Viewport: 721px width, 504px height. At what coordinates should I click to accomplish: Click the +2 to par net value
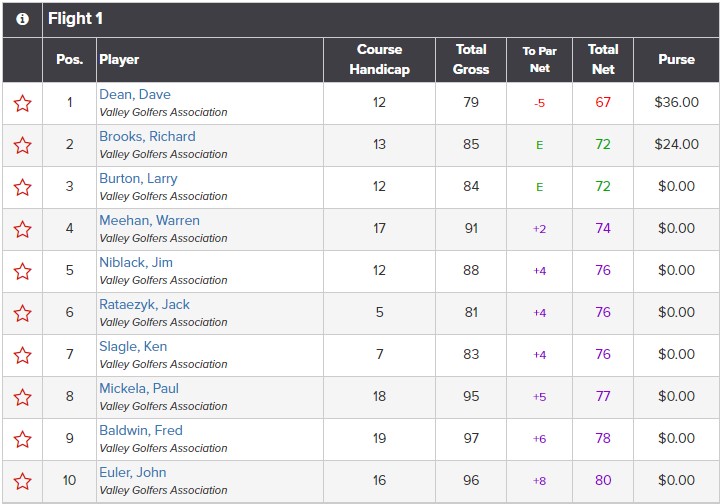(x=539, y=229)
